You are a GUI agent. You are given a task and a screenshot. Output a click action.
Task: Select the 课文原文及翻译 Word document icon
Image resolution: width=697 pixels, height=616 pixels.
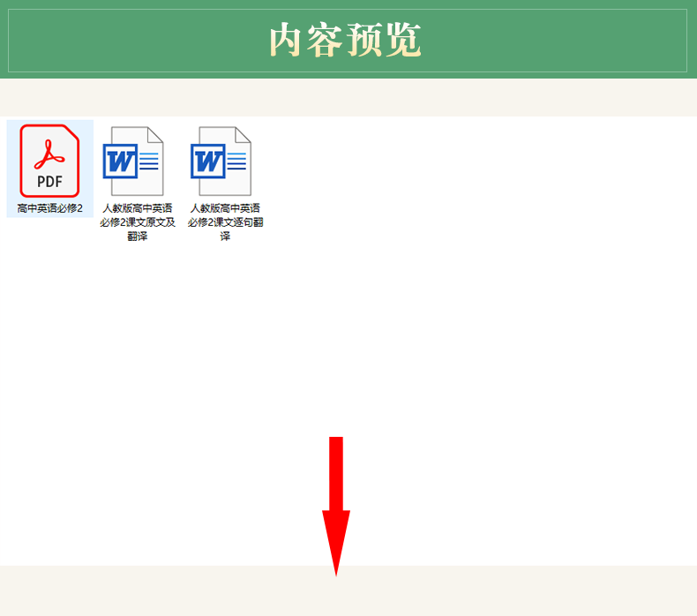(x=133, y=161)
